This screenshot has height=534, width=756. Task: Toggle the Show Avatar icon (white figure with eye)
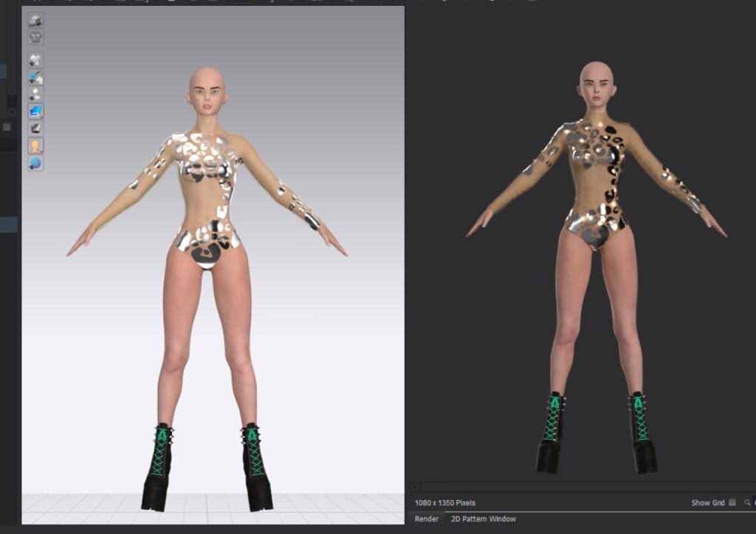[x=35, y=94]
